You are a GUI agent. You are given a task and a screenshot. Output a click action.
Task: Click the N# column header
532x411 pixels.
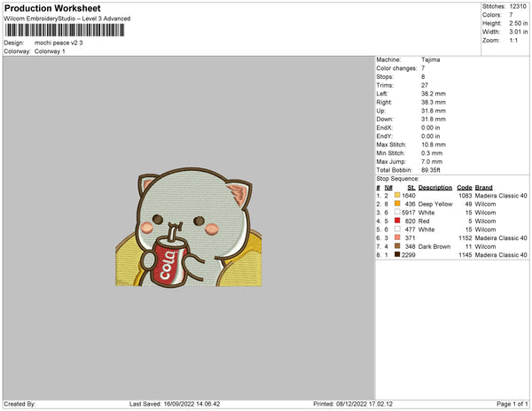tap(388, 188)
